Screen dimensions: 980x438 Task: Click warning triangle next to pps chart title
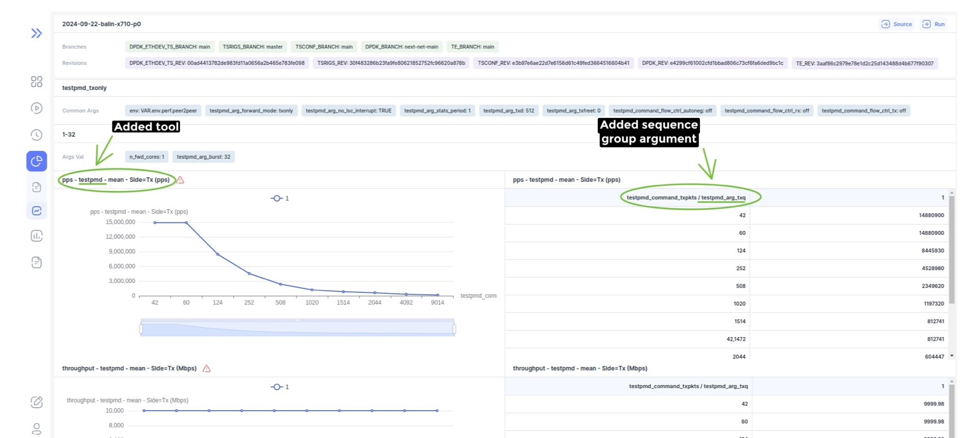(181, 180)
